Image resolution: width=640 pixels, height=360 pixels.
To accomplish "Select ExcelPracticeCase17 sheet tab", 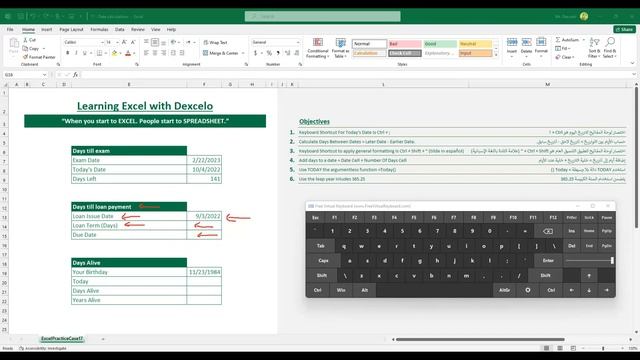I will (62, 338).
